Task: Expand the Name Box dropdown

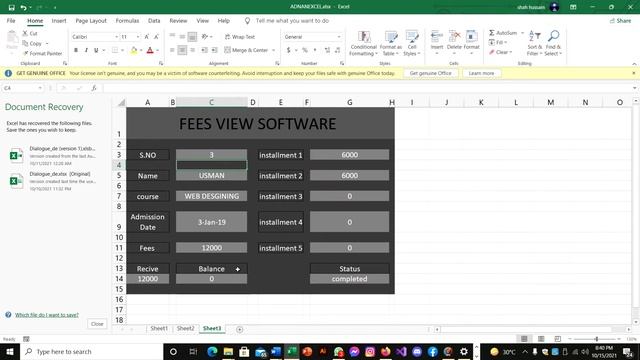Action: coord(40,88)
